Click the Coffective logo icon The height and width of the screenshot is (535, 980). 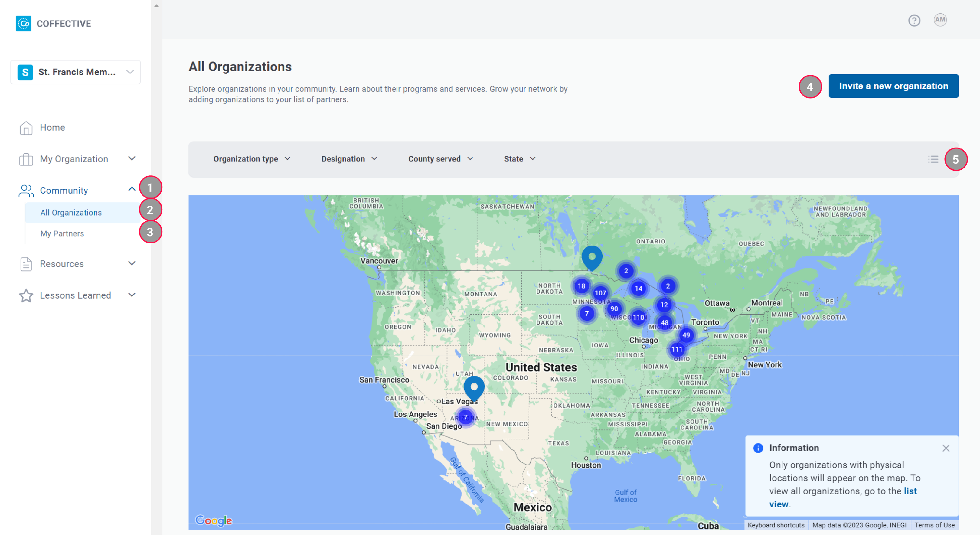coord(24,24)
